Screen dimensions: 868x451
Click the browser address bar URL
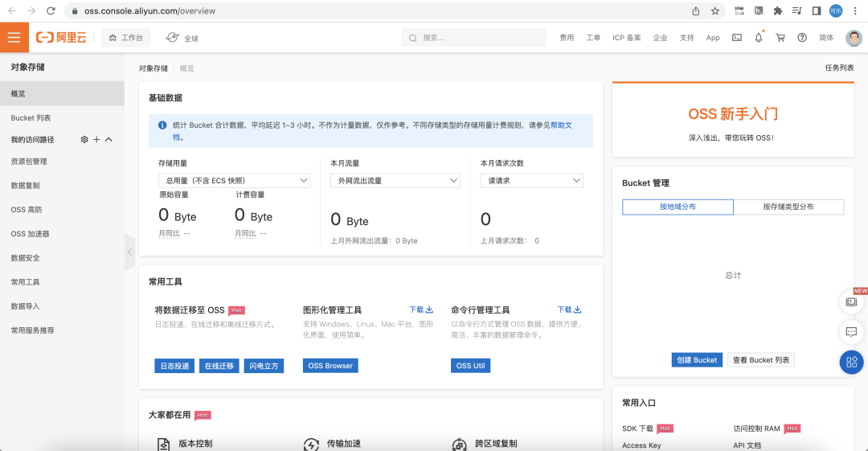point(149,10)
